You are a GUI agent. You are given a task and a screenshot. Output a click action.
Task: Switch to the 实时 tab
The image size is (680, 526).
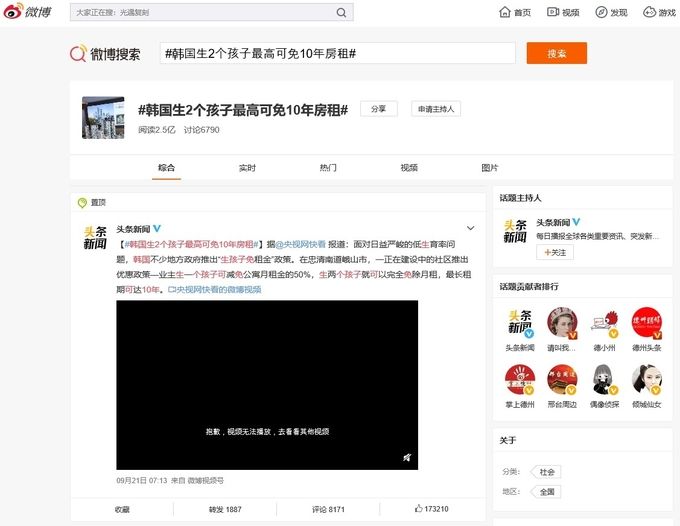tap(247, 167)
